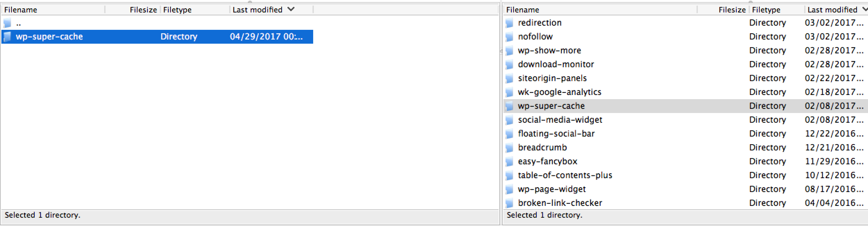Click the redirection folder icon
This screenshot has width=868, height=226.
(x=509, y=23)
